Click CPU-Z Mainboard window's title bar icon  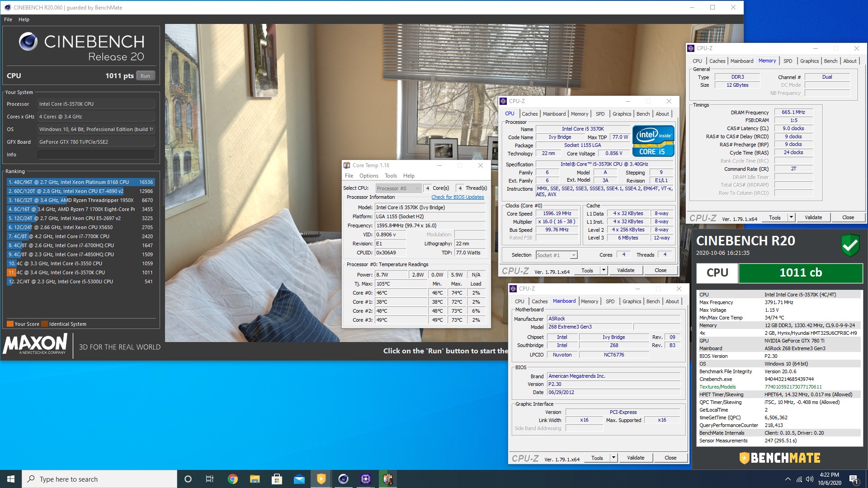point(513,288)
